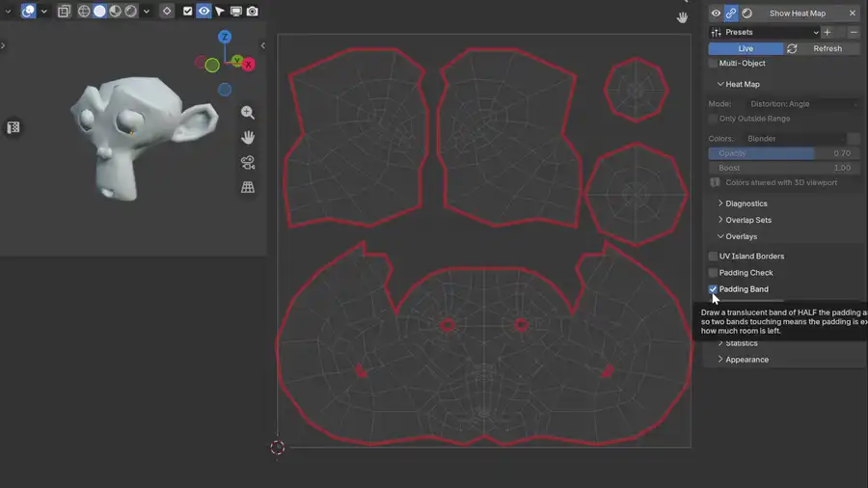Expand the left region arrow
868x488 pixels.
(3, 45)
